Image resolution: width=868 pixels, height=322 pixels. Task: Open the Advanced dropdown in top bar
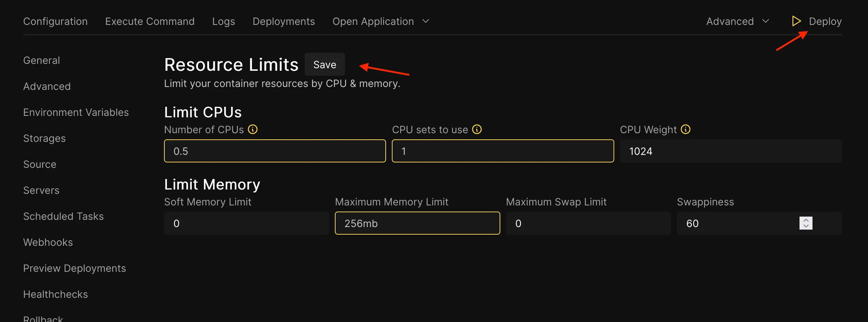738,21
